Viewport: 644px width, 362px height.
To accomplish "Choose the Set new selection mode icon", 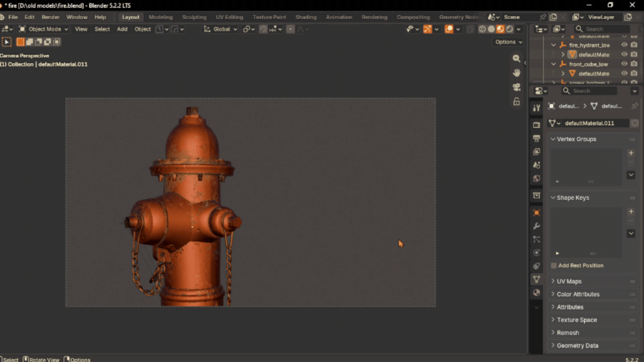I will click(x=20, y=42).
